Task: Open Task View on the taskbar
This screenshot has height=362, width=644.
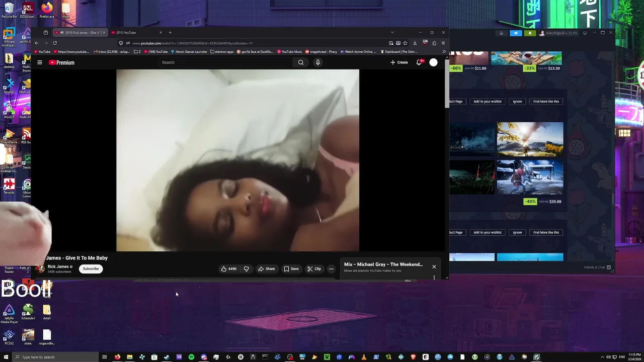Action: 104,357
